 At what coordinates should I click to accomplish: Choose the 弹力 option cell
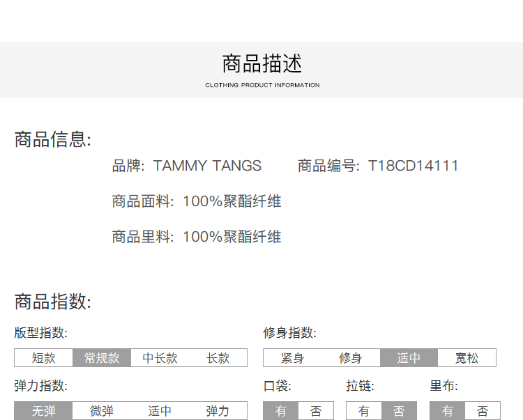[x=218, y=411]
